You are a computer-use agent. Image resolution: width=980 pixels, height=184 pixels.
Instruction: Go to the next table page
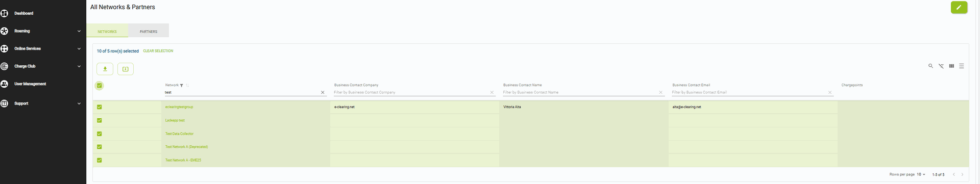[x=962, y=174]
